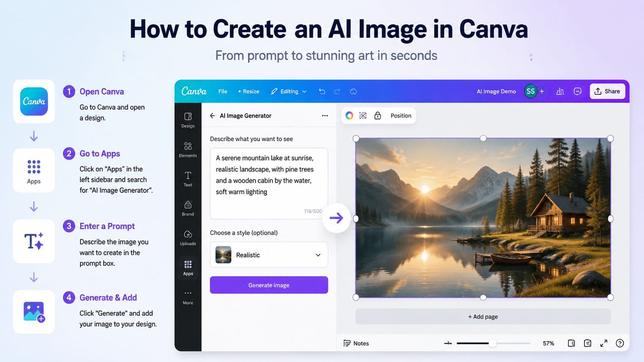Open the analytics bar chart icon
644x362 pixels.
tap(560, 91)
